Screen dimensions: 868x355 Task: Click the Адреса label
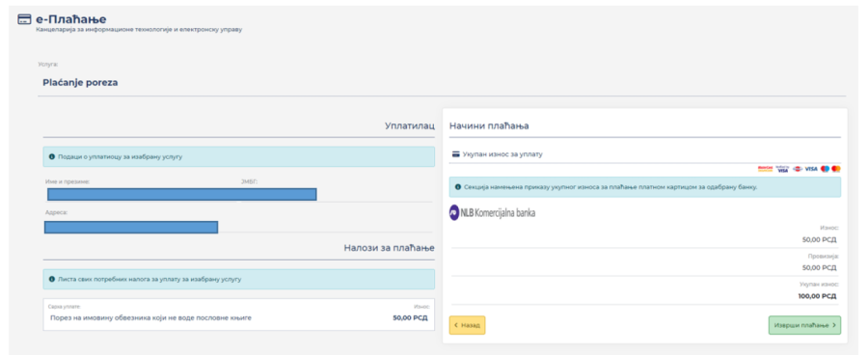[x=56, y=212]
